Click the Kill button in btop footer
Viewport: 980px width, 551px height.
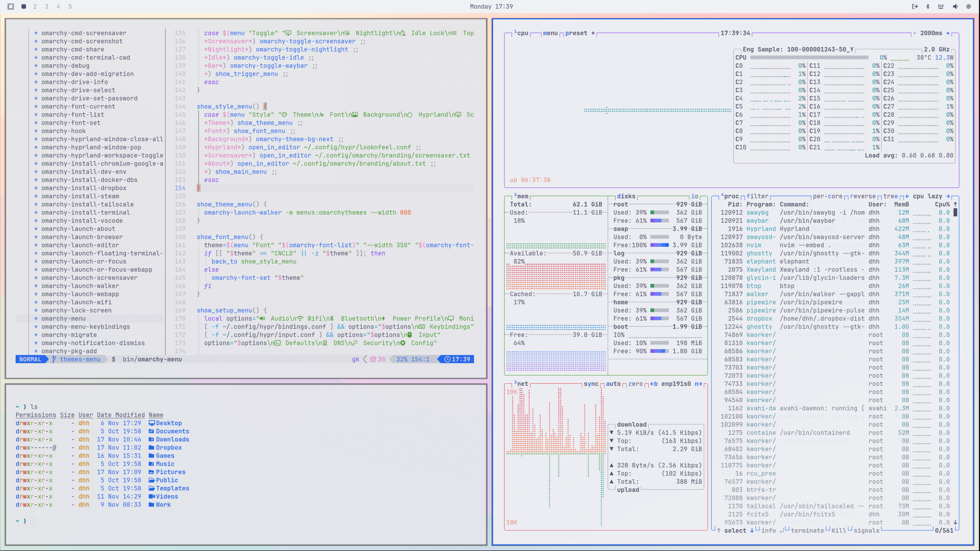(838, 531)
